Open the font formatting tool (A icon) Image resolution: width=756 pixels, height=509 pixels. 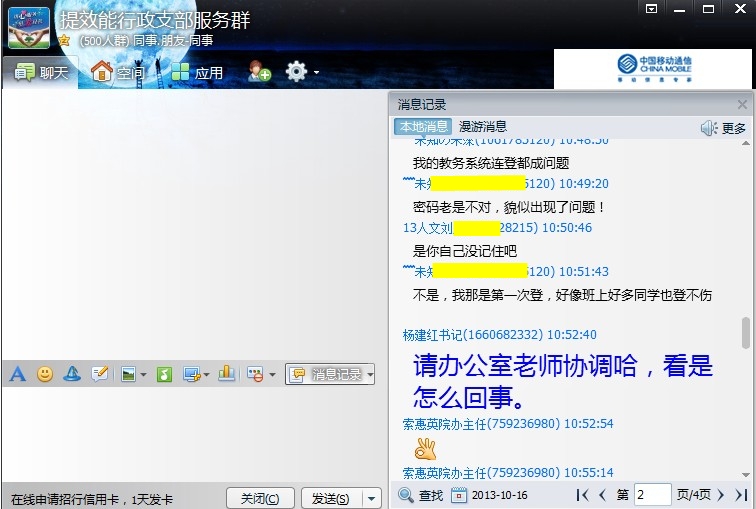coord(17,374)
